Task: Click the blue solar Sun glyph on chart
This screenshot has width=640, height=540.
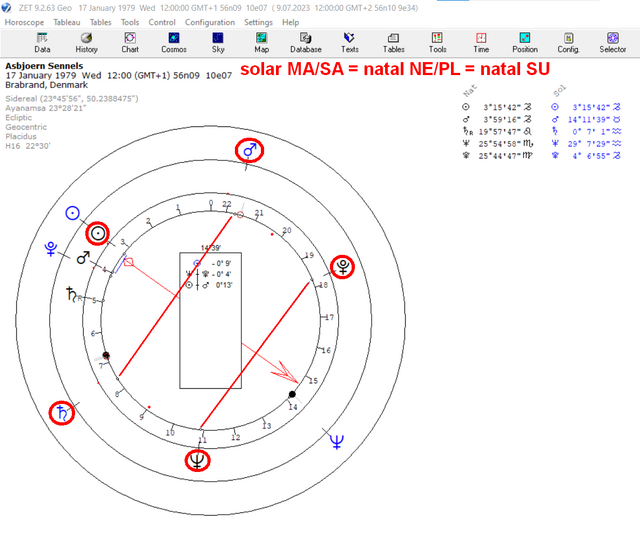Action: 72,213
